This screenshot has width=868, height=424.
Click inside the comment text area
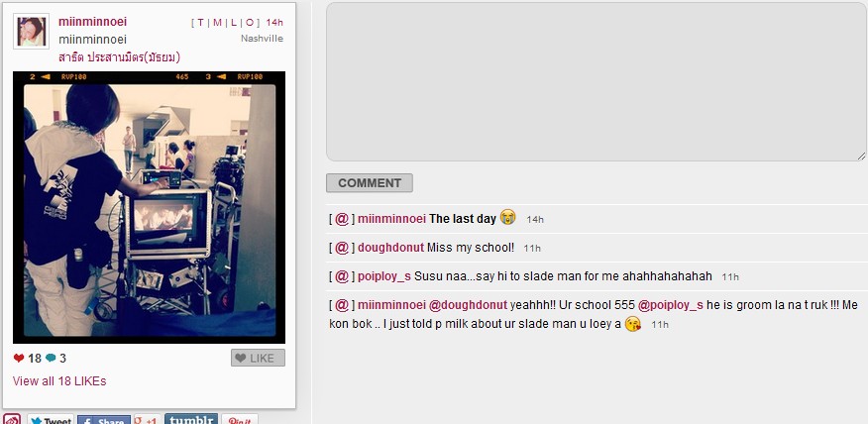(597, 82)
